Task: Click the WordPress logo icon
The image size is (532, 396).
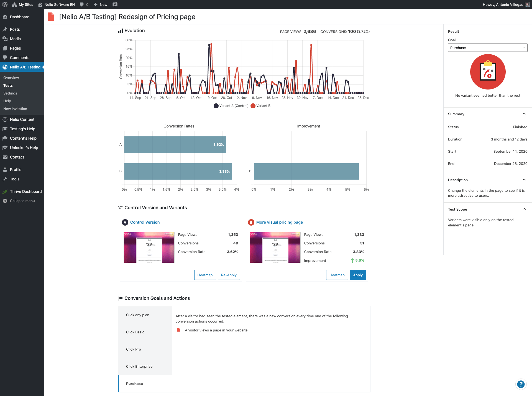Action: pyautogui.click(x=5, y=4)
